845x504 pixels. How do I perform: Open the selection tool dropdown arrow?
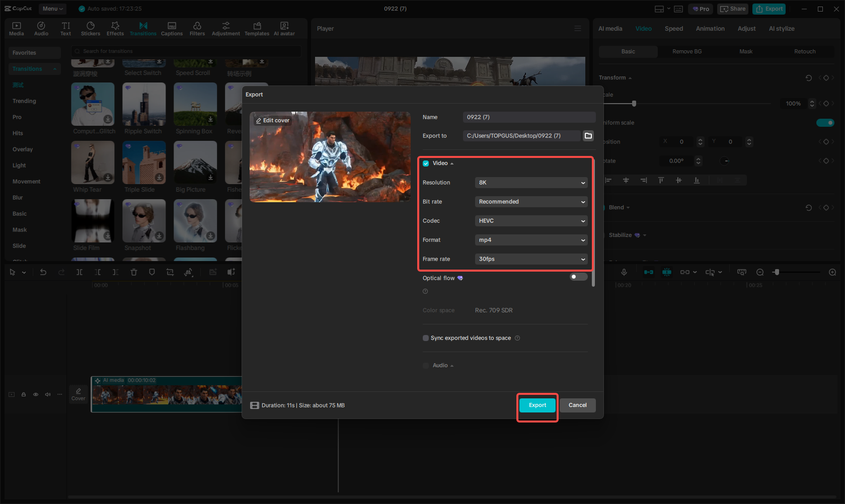coord(24,272)
